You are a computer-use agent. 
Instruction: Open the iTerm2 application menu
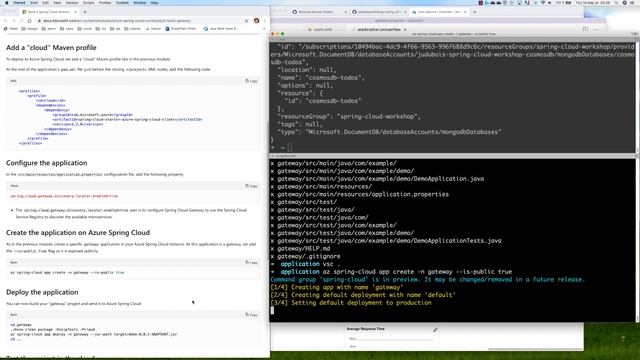19,2
